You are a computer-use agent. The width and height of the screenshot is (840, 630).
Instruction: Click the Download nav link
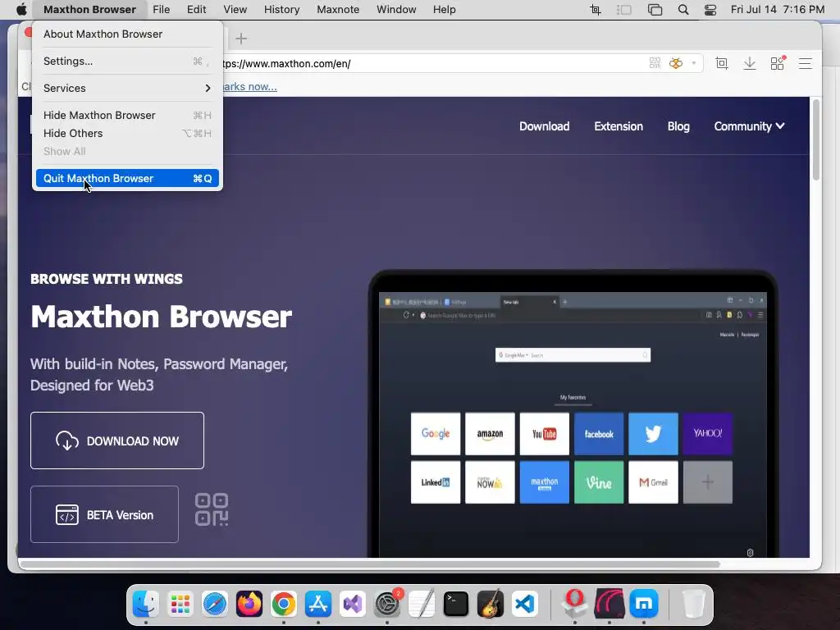tap(545, 126)
